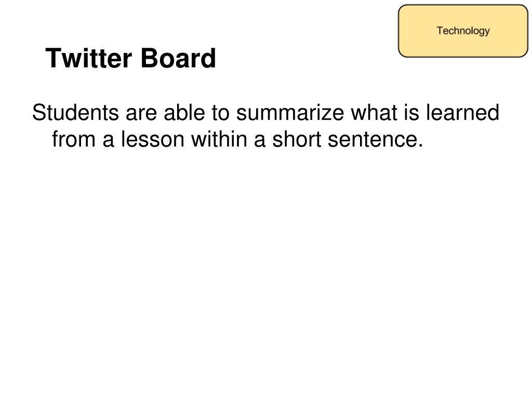
Task: Click the word Twitter in the heading
Action: 88,58
